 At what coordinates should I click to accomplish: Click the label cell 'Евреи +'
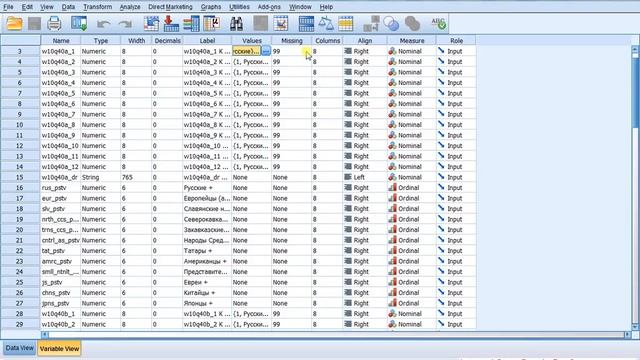[207, 282]
